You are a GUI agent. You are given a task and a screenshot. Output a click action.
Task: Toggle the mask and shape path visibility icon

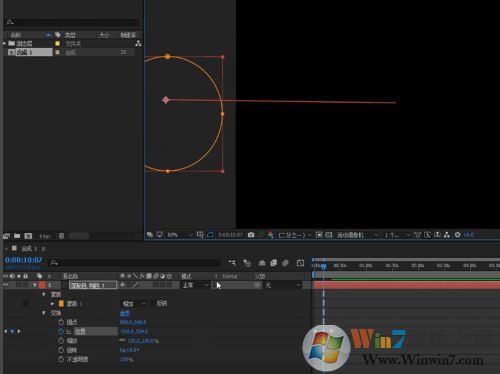click(210, 235)
